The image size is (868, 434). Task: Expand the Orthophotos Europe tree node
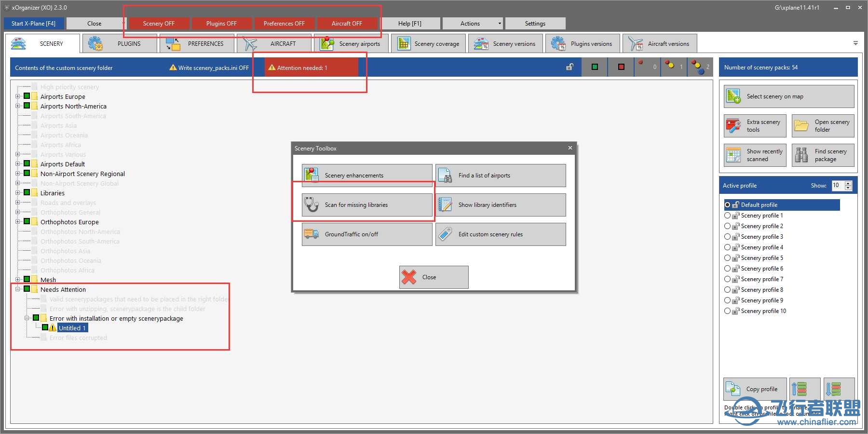[18, 222]
